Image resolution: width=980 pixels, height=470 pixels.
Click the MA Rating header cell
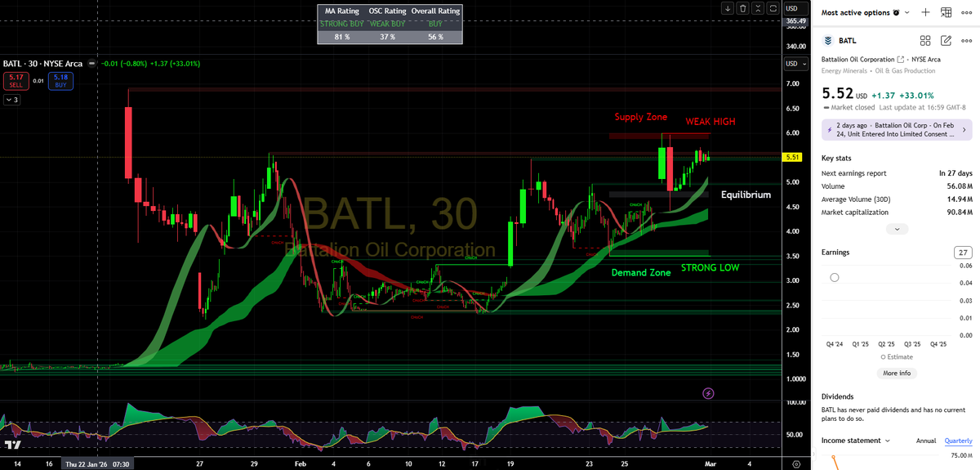[341, 11]
